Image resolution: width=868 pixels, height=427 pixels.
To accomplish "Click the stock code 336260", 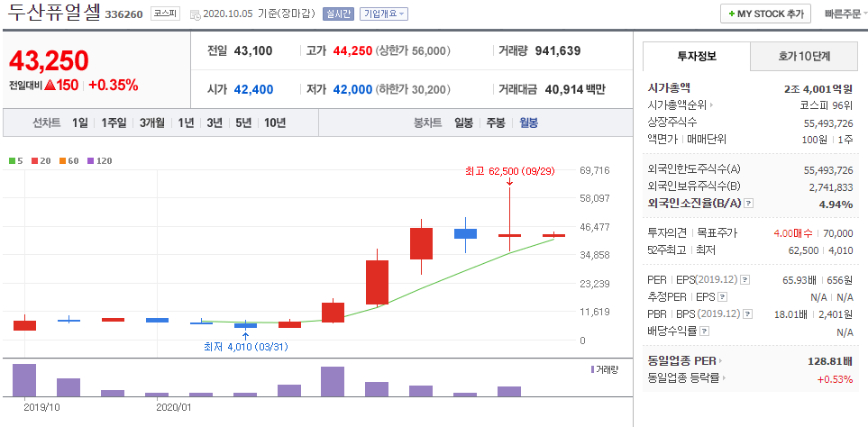I will 125,15.
